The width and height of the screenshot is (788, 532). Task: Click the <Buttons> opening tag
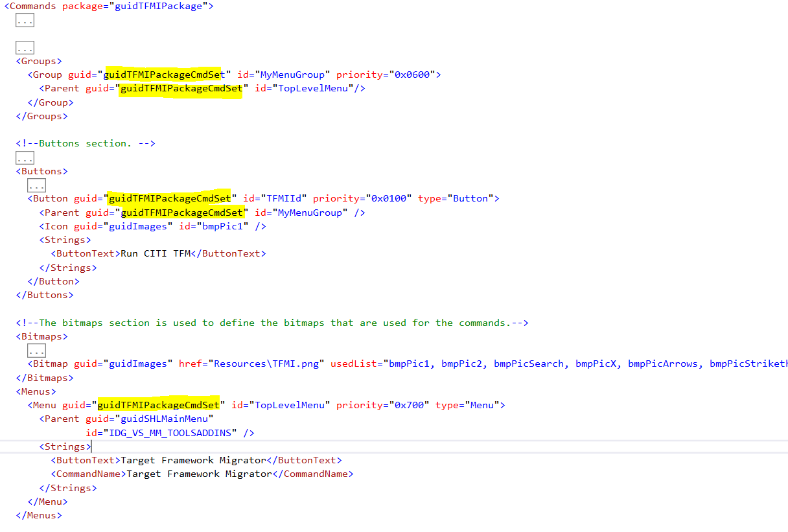click(42, 171)
